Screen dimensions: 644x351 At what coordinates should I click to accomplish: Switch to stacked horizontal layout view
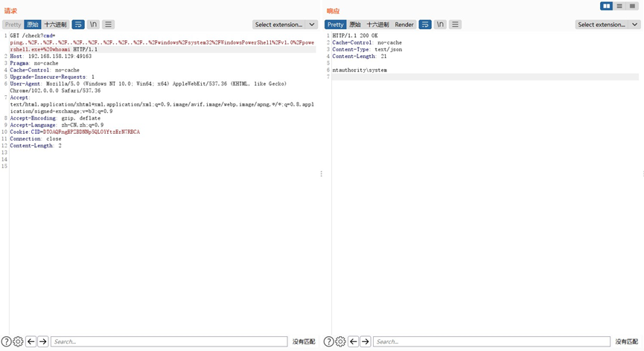pos(619,6)
